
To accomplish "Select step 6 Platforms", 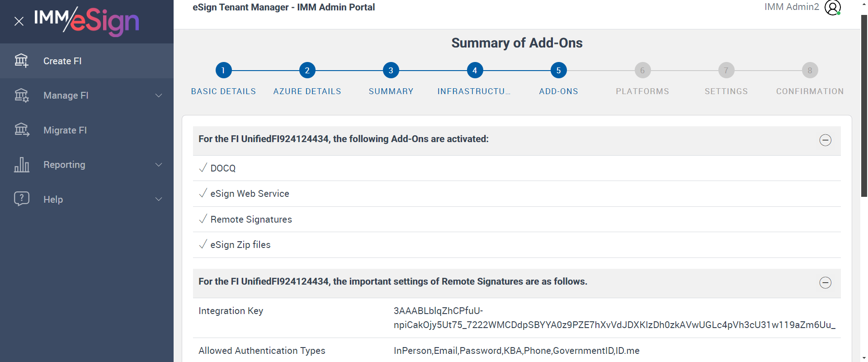I will pyautogui.click(x=642, y=71).
